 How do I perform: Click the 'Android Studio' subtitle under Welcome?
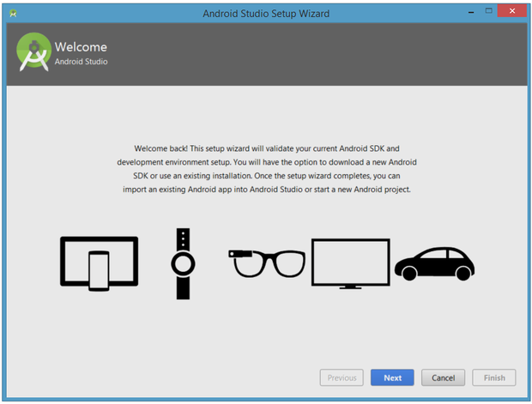coord(82,62)
